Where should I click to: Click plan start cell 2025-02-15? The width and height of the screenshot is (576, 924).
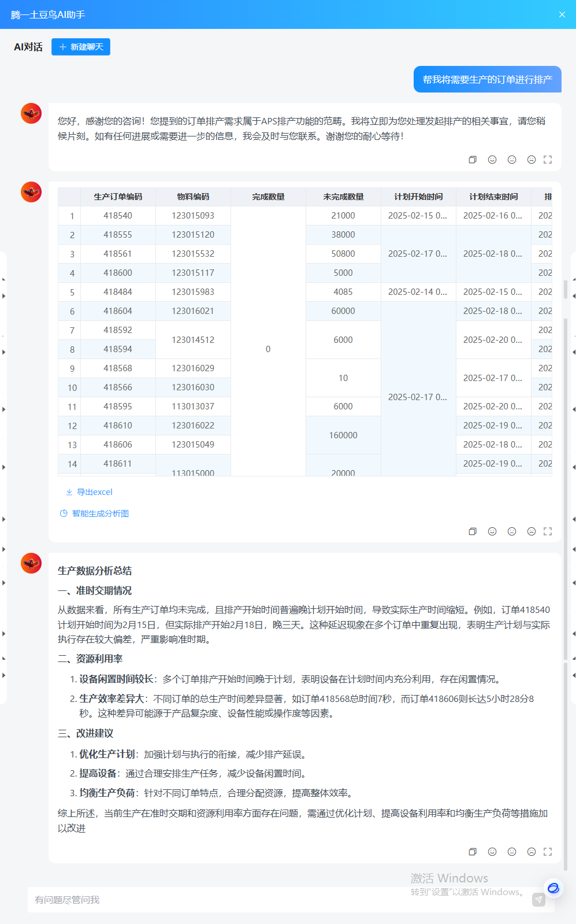point(418,216)
